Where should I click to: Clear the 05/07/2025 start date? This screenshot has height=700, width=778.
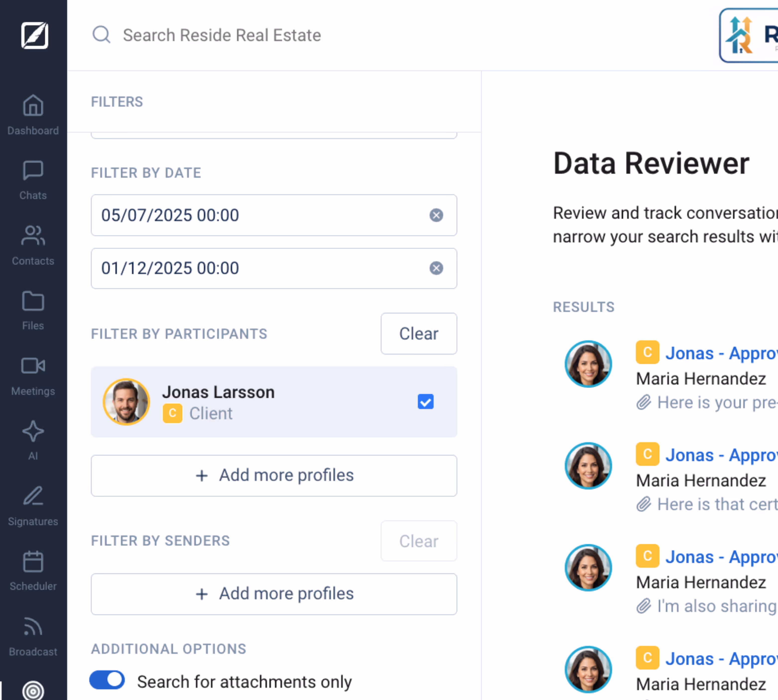pos(436,215)
